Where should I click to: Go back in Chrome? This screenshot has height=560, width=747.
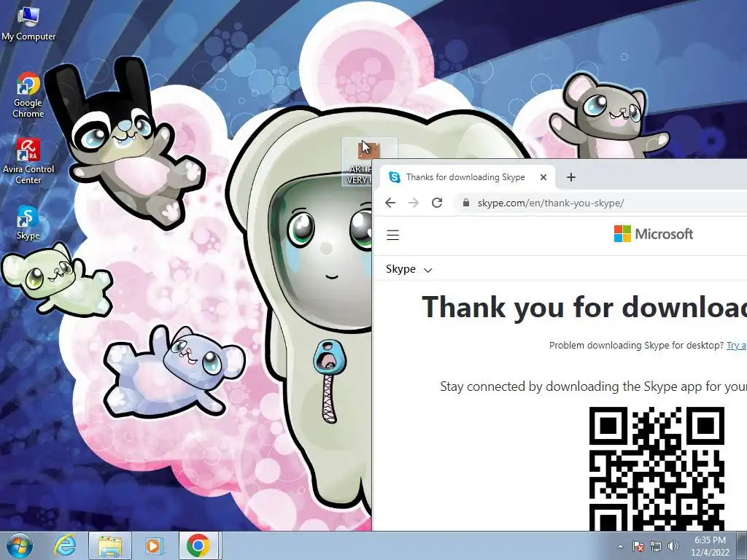[390, 203]
